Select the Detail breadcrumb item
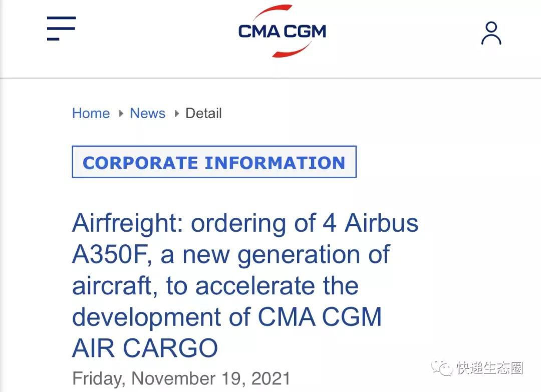The image size is (541, 392). pos(203,113)
